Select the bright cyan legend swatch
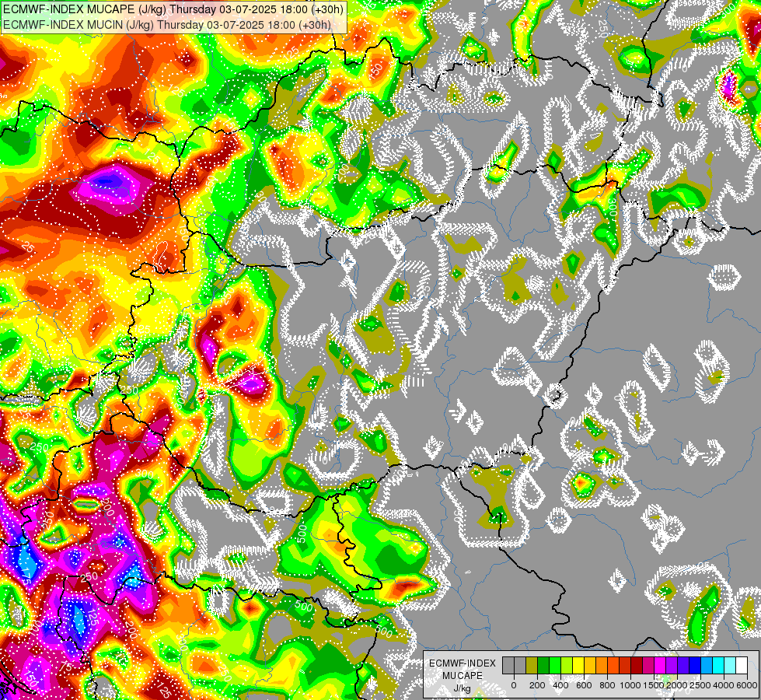This screenshot has width=761, height=700. pyautogui.click(x=719, y=665)
